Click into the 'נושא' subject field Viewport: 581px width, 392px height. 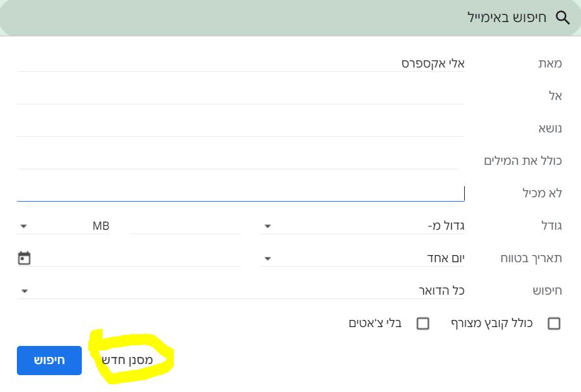[x=240, y=129]
